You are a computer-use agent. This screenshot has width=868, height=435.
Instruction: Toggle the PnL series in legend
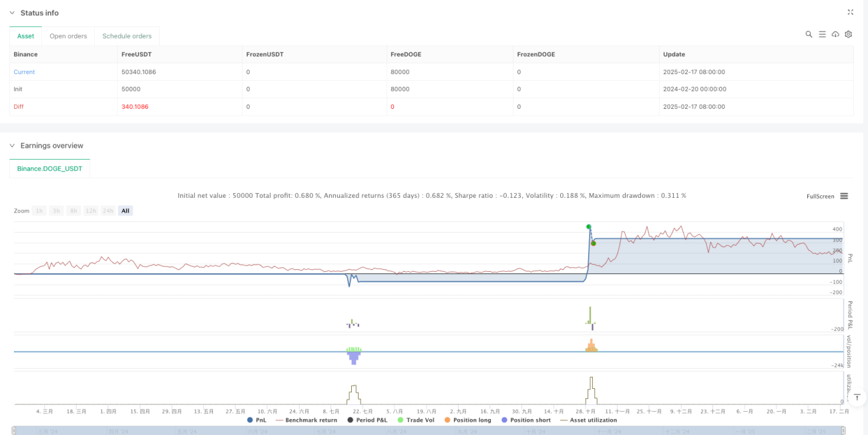(257, 420)
